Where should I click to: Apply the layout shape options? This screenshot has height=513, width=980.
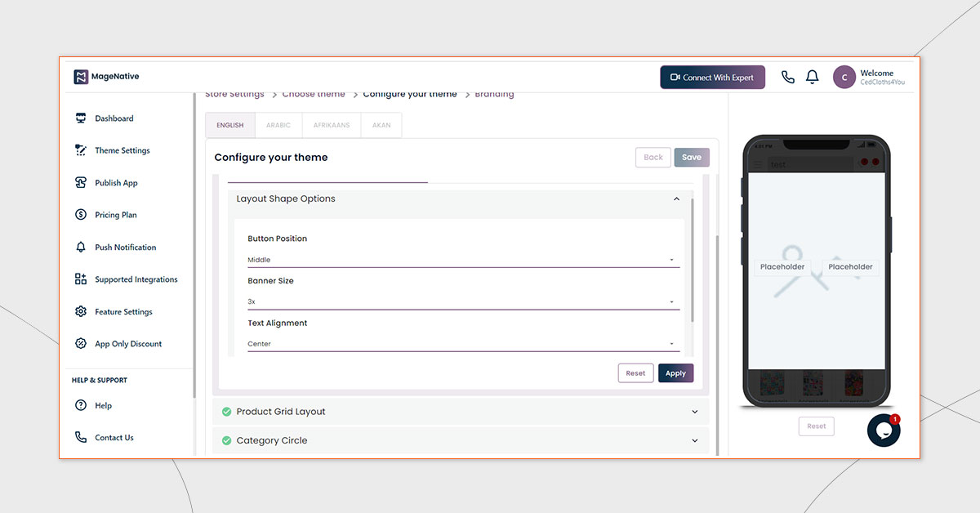click(675, 373)
